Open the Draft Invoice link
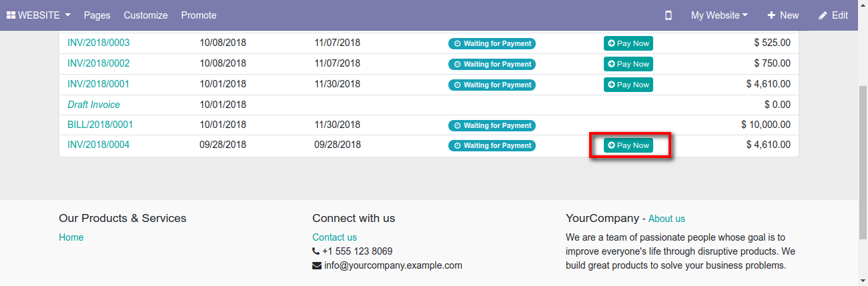 (x=94, y=105)
